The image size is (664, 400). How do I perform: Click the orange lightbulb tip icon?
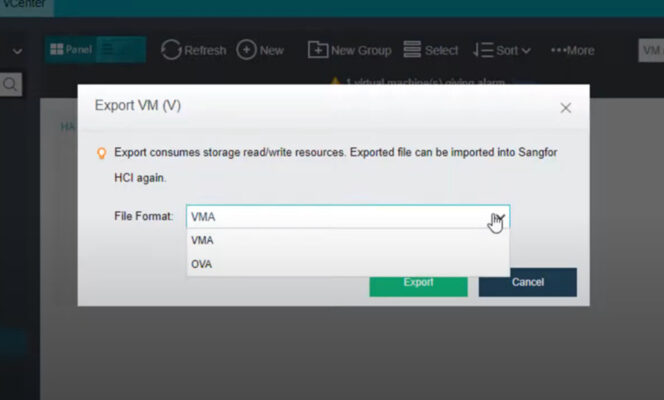tap(102, 153)
